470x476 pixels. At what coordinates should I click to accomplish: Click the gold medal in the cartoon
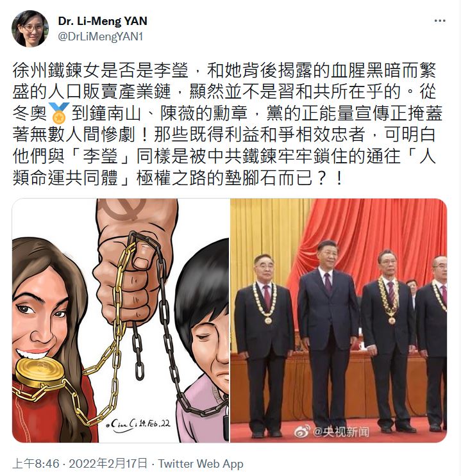38,372
